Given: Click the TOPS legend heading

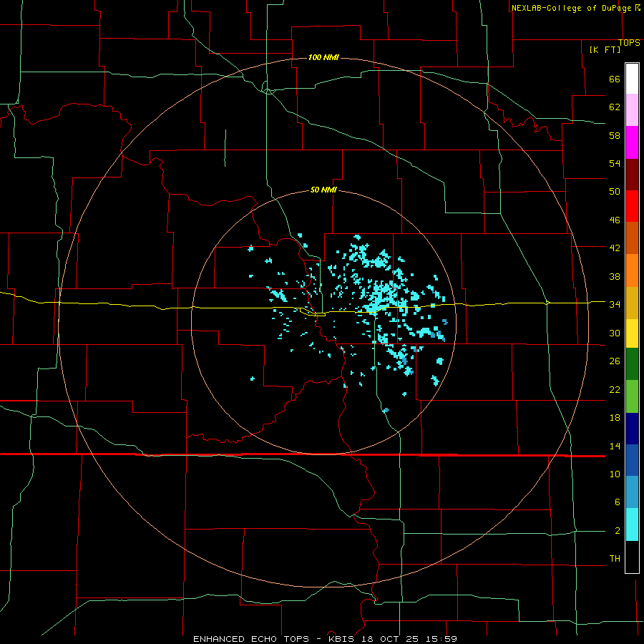Looking at the screenshot, I should pos(629,43).
